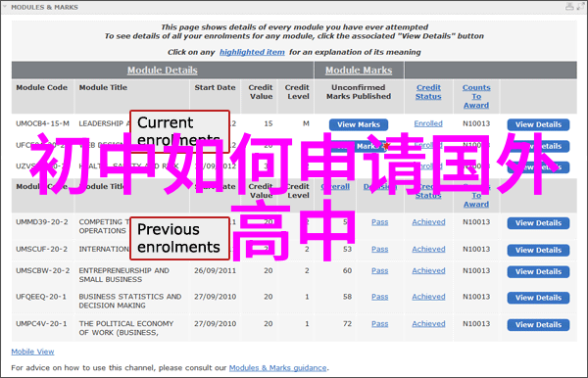Image resolution: width=588 pixels, height=378 pixels.
Task: Click Enrolled status for UMOCB4-15-M
Action: 428,123
